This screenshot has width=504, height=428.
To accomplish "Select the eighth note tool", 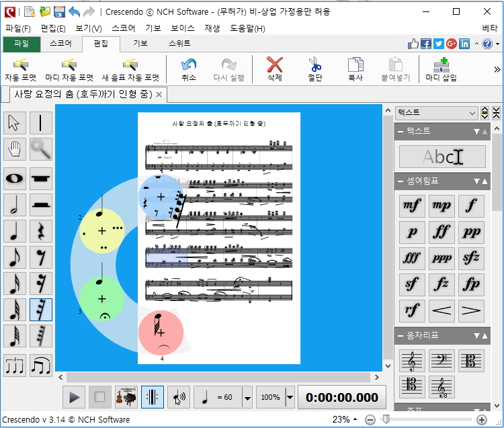I will pos(15,257).
